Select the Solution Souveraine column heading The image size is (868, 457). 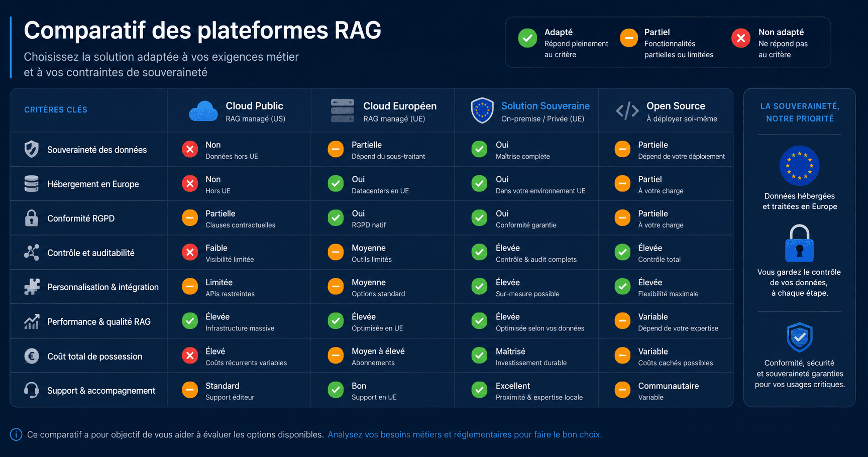point(546,106)
